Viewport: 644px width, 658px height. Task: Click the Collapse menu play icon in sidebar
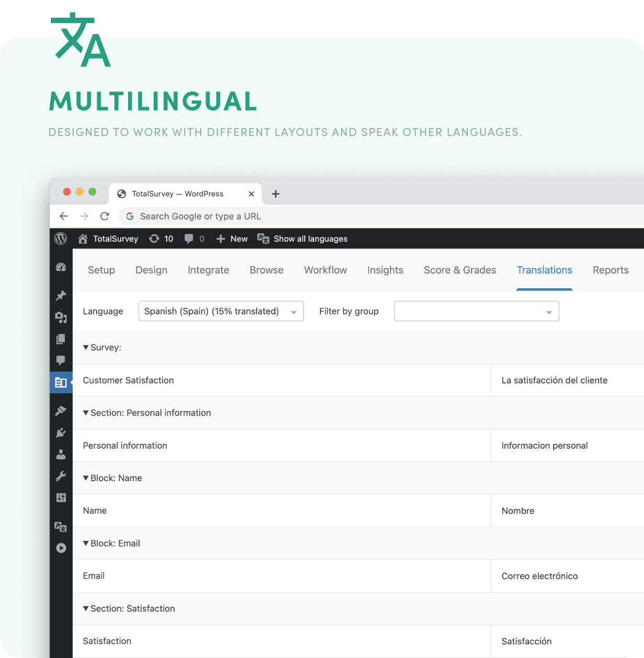61,548
